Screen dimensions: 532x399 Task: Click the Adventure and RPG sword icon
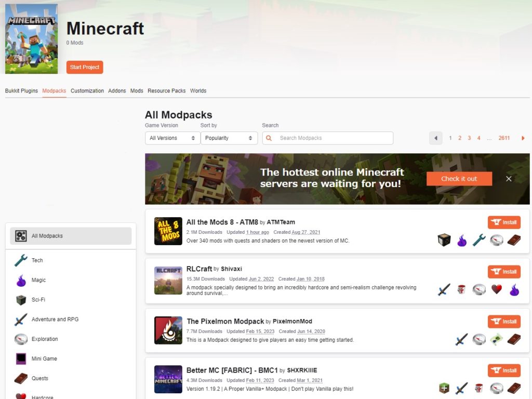click(x=21, y=320)
